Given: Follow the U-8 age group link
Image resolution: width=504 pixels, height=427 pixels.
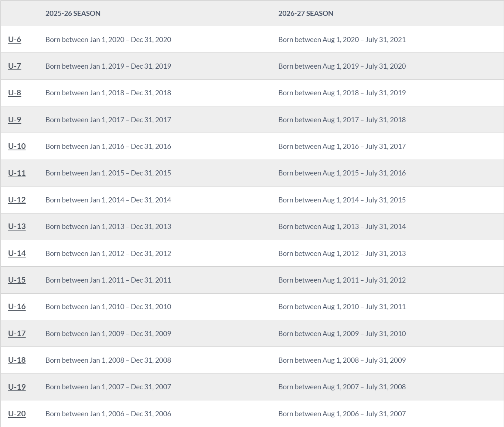Looking at the screenshot, I should [x=15, y=93].
